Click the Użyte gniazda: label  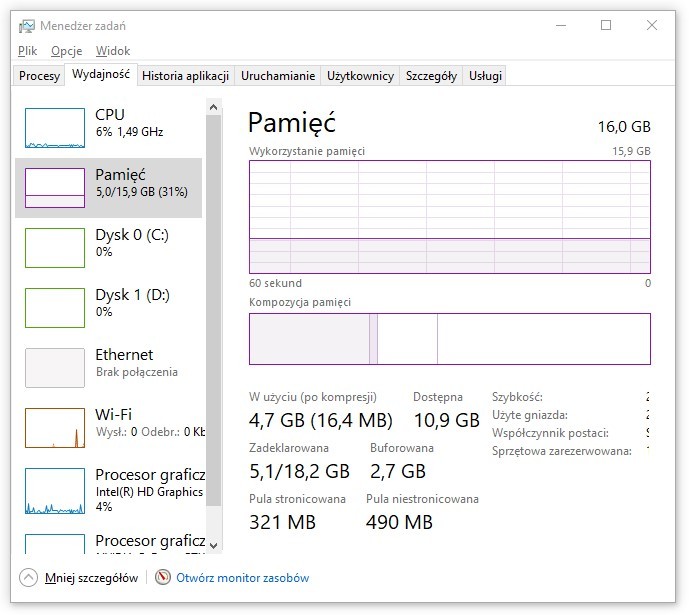click(529, 415)
